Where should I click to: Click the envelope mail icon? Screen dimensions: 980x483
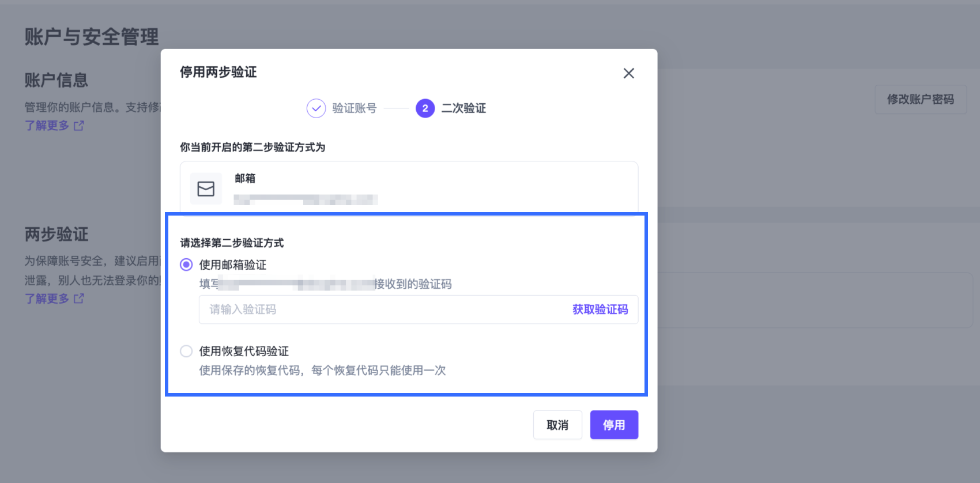[206, 188]
